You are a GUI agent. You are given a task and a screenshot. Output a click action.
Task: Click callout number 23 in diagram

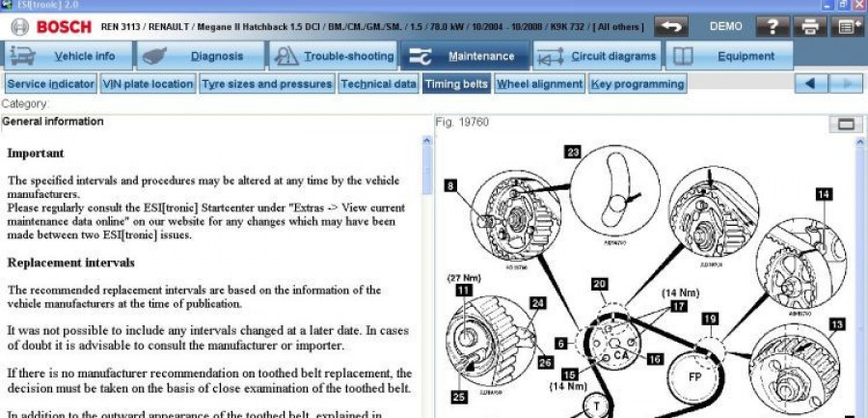point(573,153)
